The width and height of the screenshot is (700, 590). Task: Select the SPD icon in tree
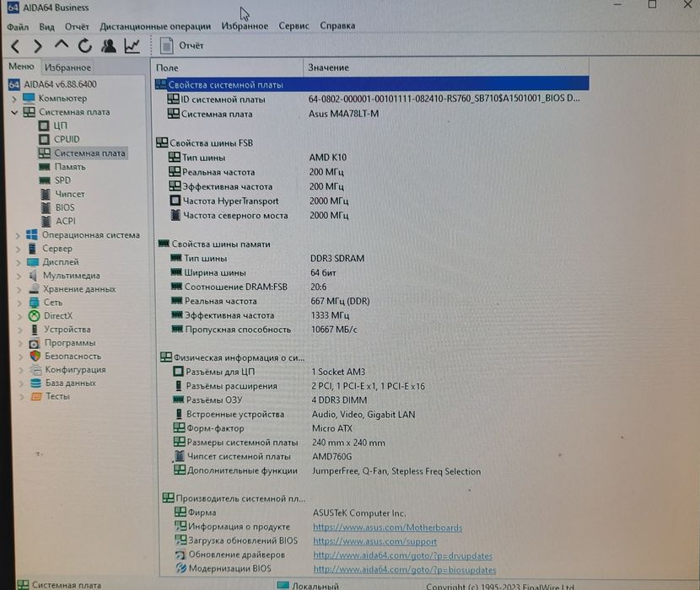[45, 180]
